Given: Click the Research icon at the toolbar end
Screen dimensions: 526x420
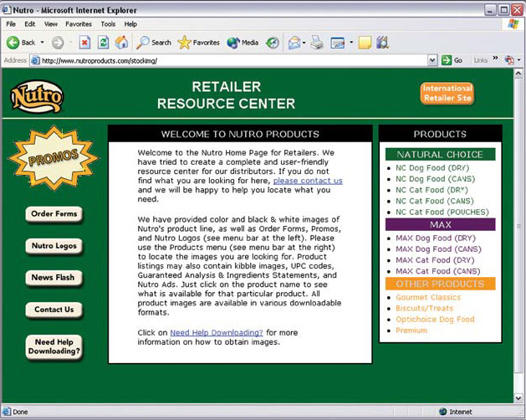Looking at the screenshot, I should coord(382,43).
